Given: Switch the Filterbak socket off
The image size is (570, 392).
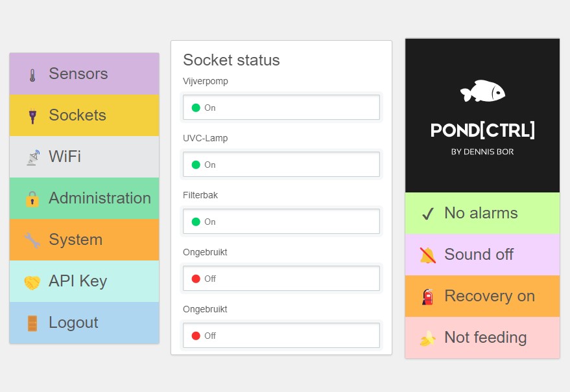Looking at the screenshot, I should coord(281,222).
